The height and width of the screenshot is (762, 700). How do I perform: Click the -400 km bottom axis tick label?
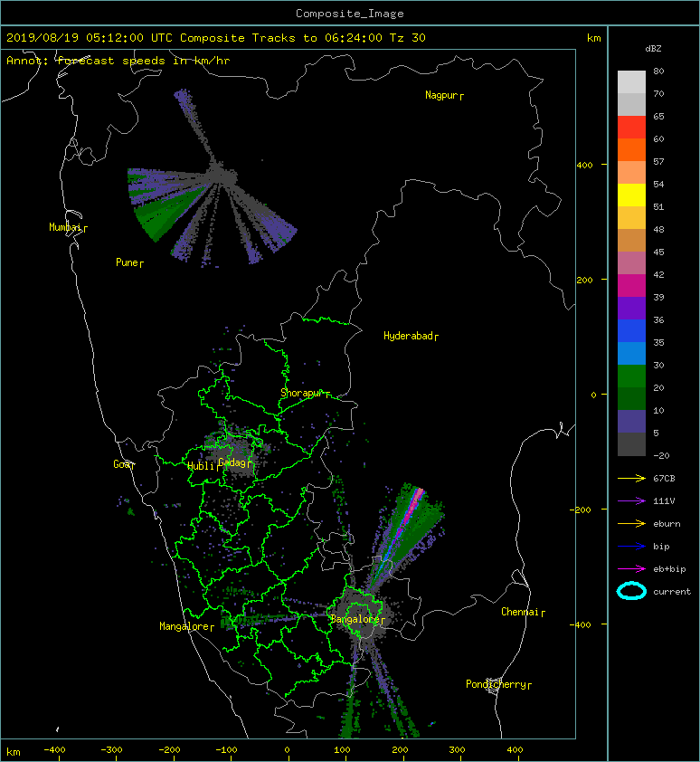[x=54, y=750]
